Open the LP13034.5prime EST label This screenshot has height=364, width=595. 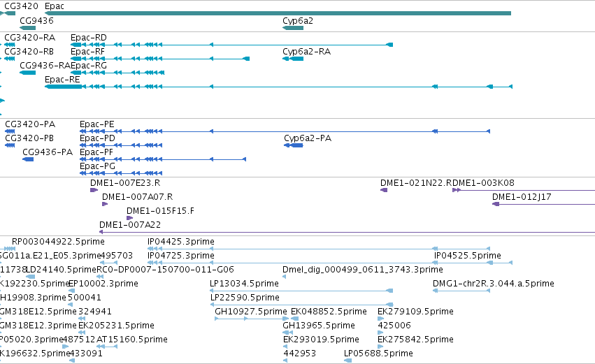pos(245,284)
